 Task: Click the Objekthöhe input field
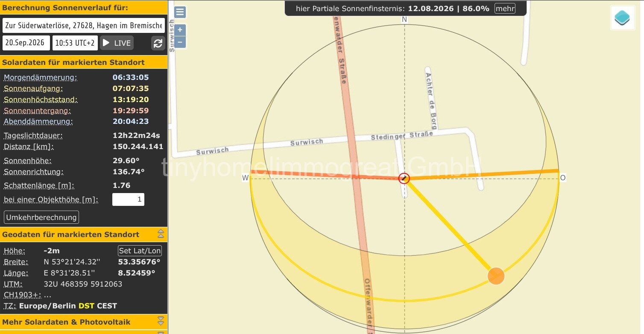[128, 199]
